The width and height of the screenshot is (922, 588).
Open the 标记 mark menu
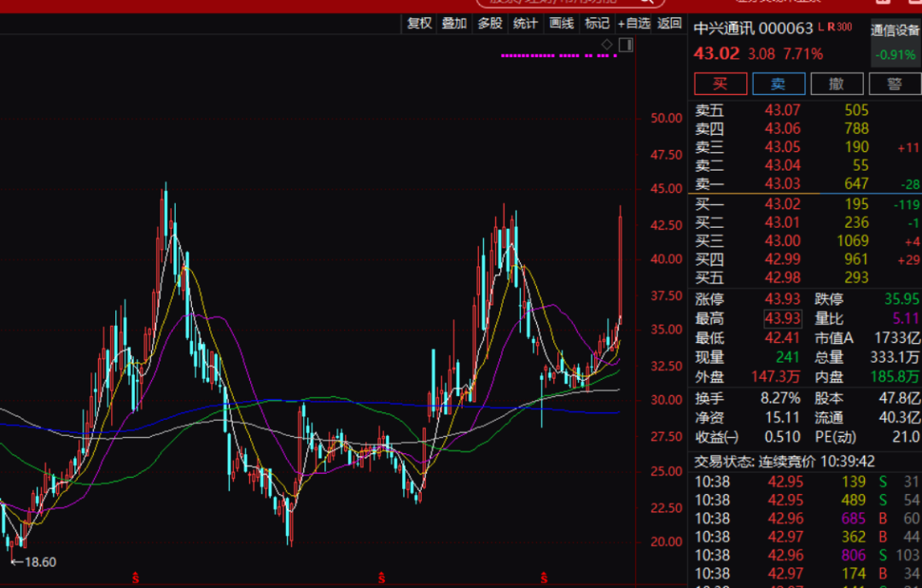597,24
